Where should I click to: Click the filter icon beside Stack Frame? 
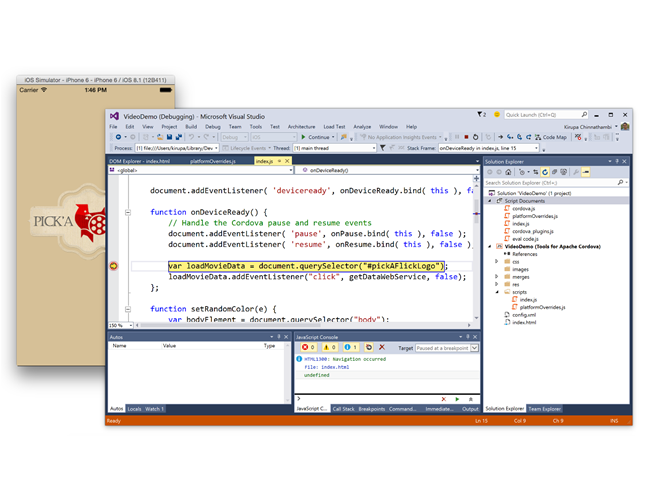[383, 148]
